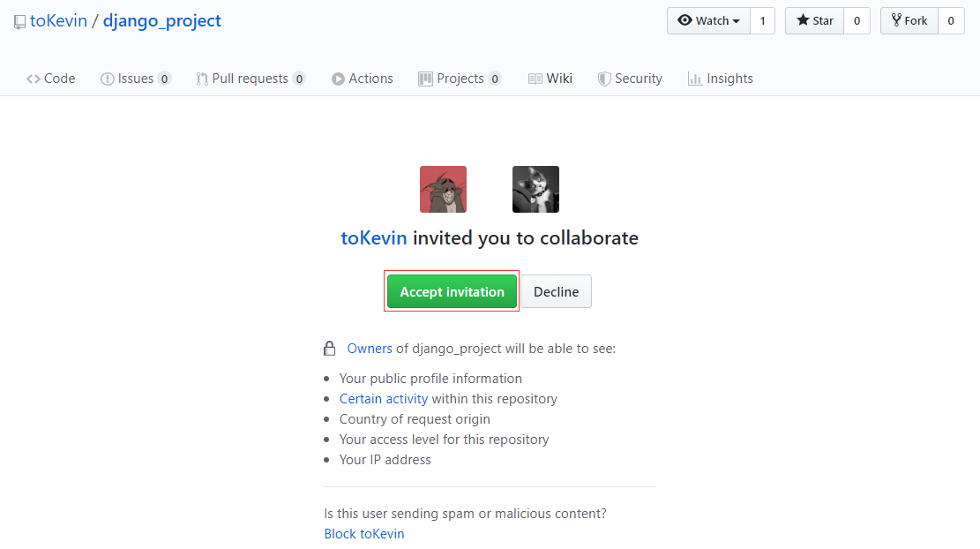980x549 pixels.
Task: Click 'Country of request origin' text
Action: coord(415,419)
